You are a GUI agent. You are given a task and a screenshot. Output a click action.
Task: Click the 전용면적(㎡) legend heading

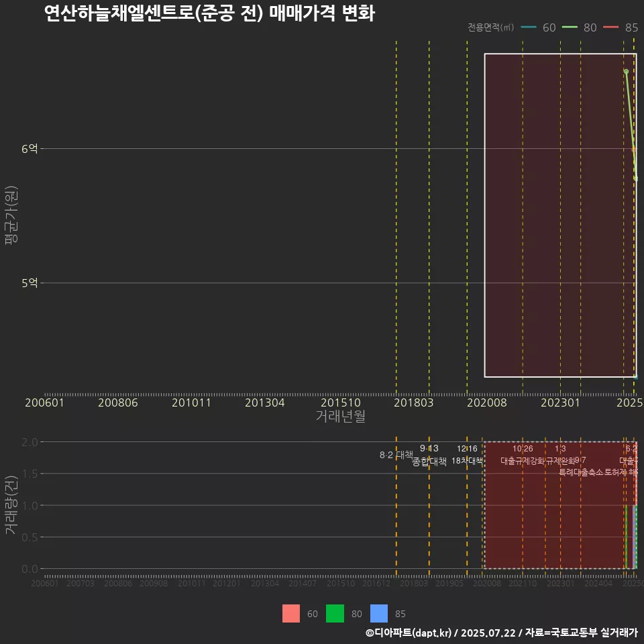click(491, 28)
